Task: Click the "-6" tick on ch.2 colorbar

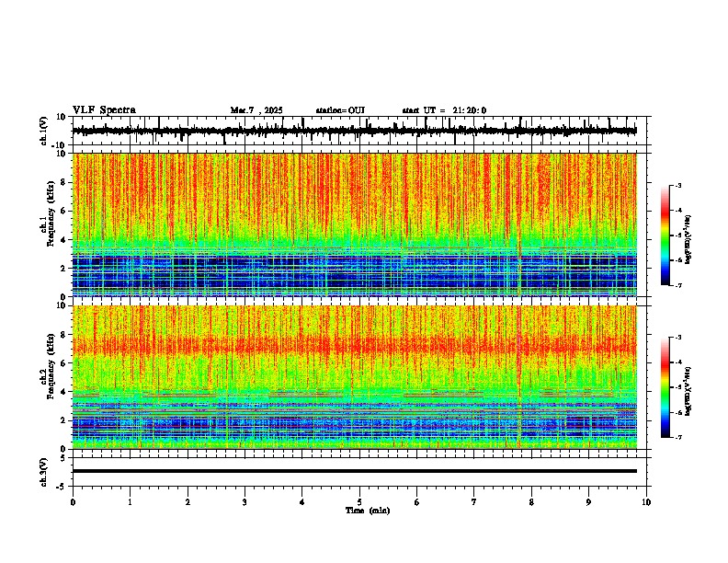Action: 677,412
